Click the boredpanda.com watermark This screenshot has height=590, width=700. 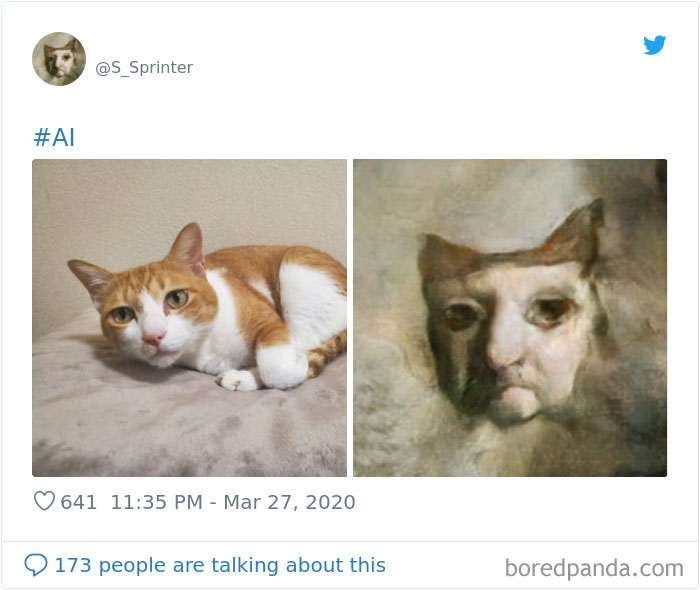click(594, 569)
